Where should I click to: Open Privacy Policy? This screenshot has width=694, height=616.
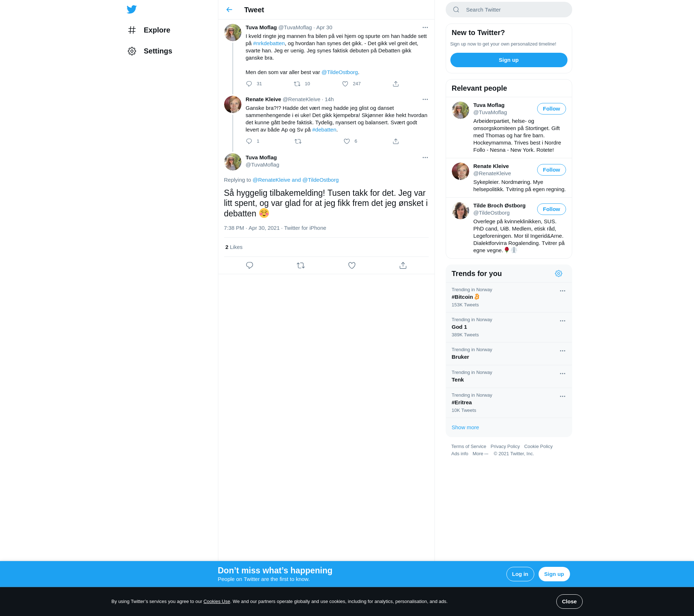pyautogui.click(x=505, y=447)
